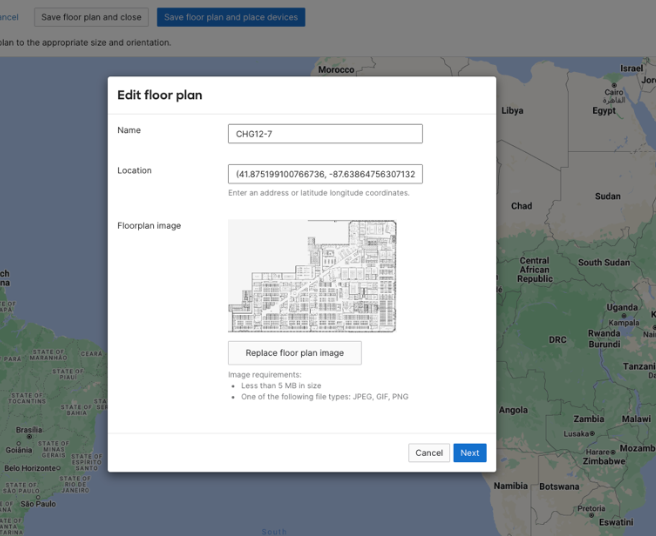Click Zambia label on the map

(x=588, y=419)
